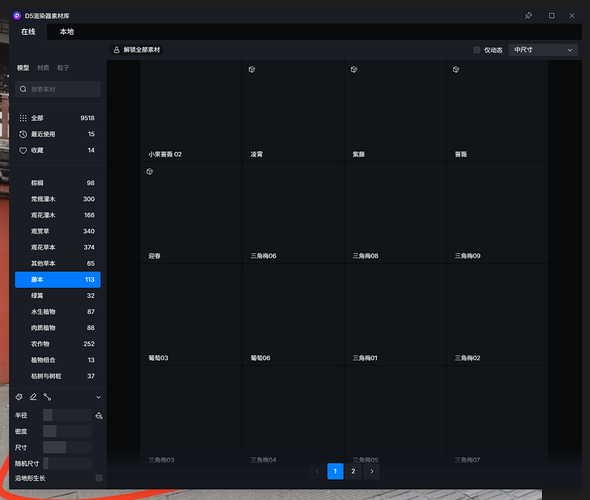Viewport: 590px width, 500px height.
Task: Pin the D5 asset library window
Action: 528,15
